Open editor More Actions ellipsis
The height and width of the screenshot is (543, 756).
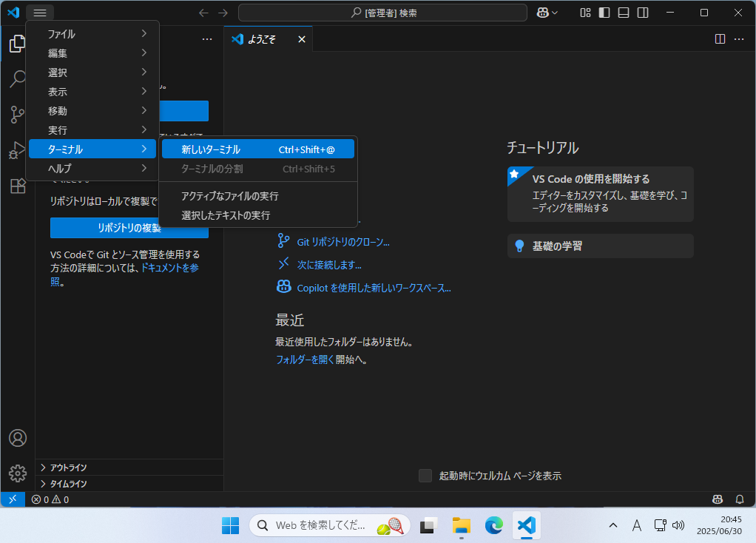click(739, 39)
